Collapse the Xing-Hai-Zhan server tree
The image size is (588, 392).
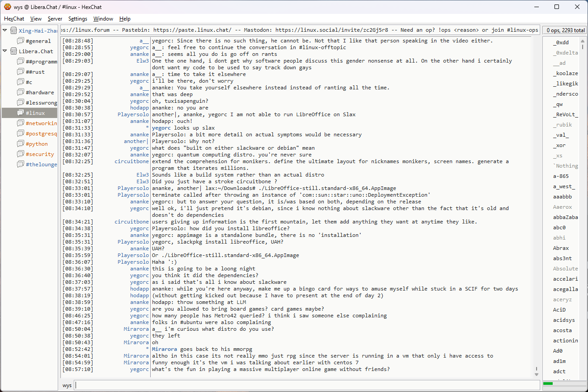tap(5, 31)
